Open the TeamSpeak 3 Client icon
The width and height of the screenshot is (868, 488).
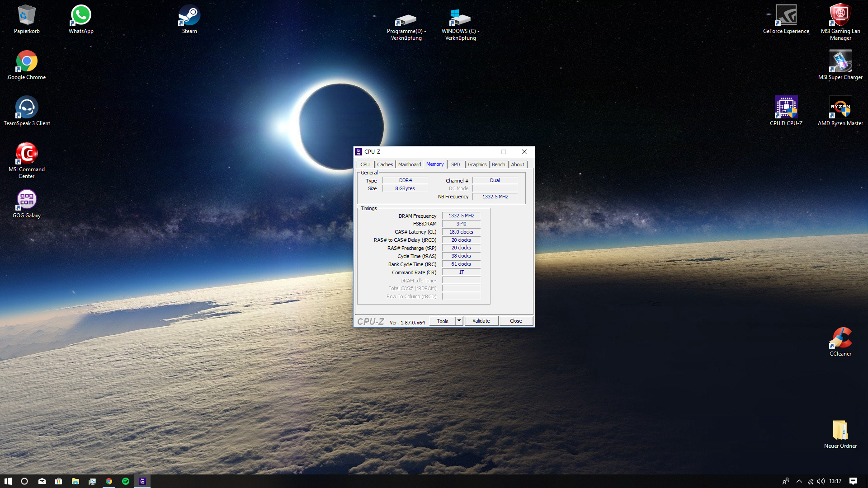[27, 108]
